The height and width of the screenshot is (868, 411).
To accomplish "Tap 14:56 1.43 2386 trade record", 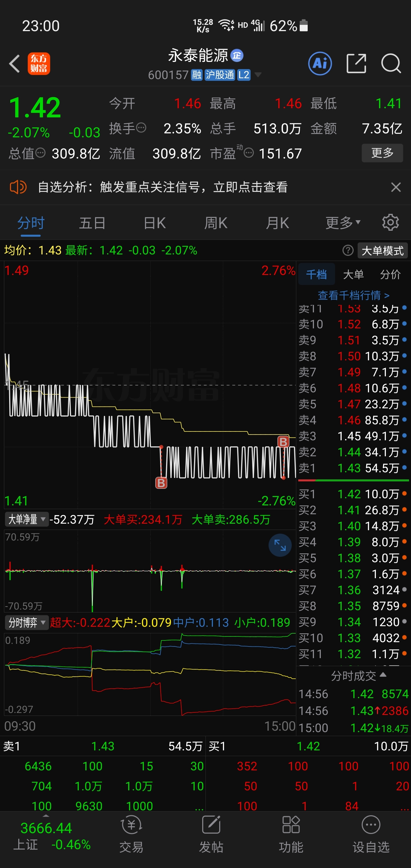I will [353, 711].
